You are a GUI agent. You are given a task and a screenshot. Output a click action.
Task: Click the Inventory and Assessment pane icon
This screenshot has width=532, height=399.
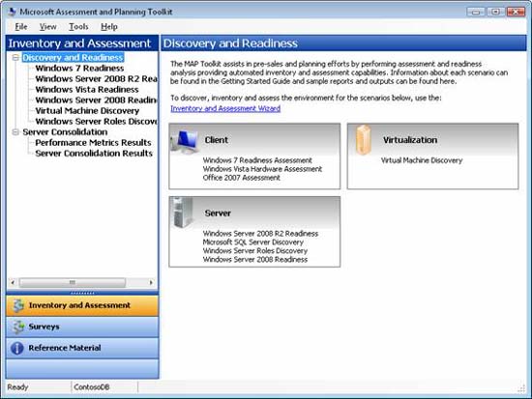coord(17,305)
